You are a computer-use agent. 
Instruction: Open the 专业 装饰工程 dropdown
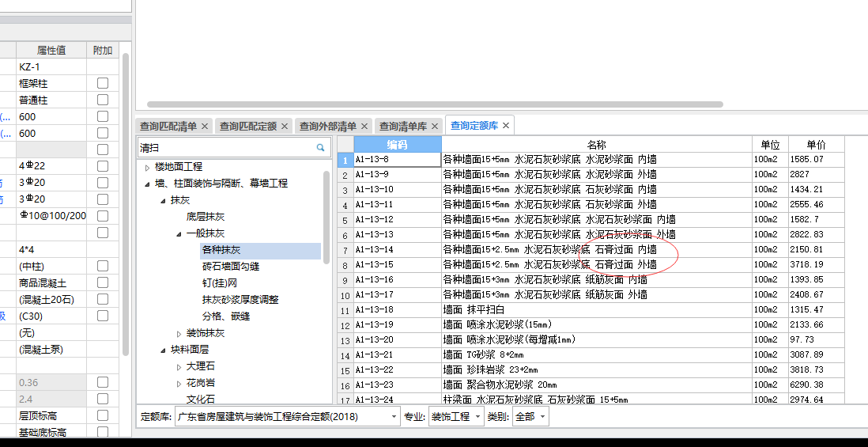coord(477,416)
